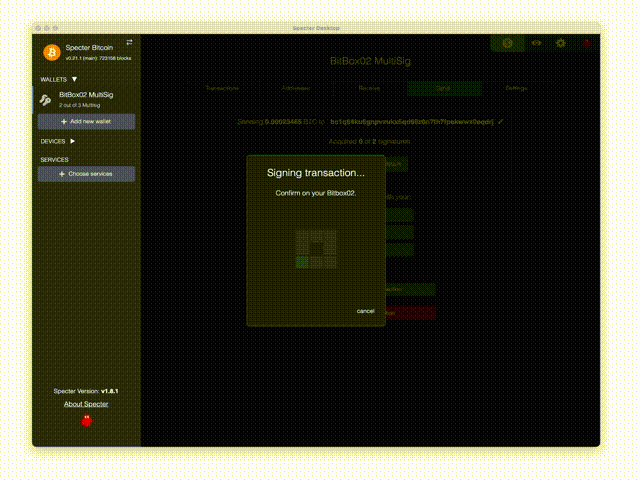Open the wallet Settings tab
The width and height of the screenshot is (640, 480).
pos(516,88)
